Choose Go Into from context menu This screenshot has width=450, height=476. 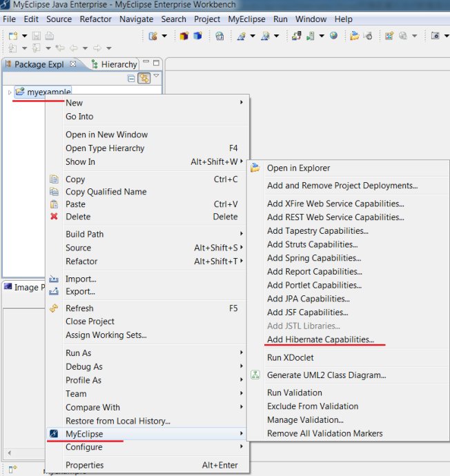pyautogui.click(x=147, y=117)
